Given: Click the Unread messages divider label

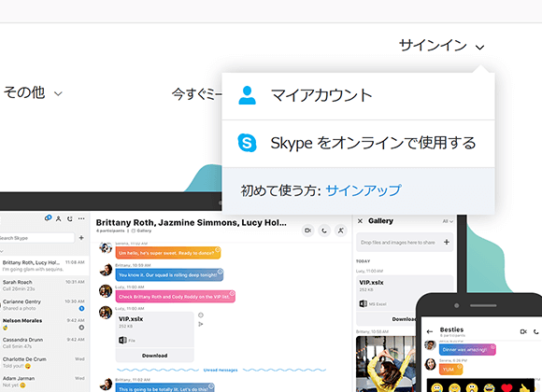Looking at the screenshot, I should click(221, 370).
